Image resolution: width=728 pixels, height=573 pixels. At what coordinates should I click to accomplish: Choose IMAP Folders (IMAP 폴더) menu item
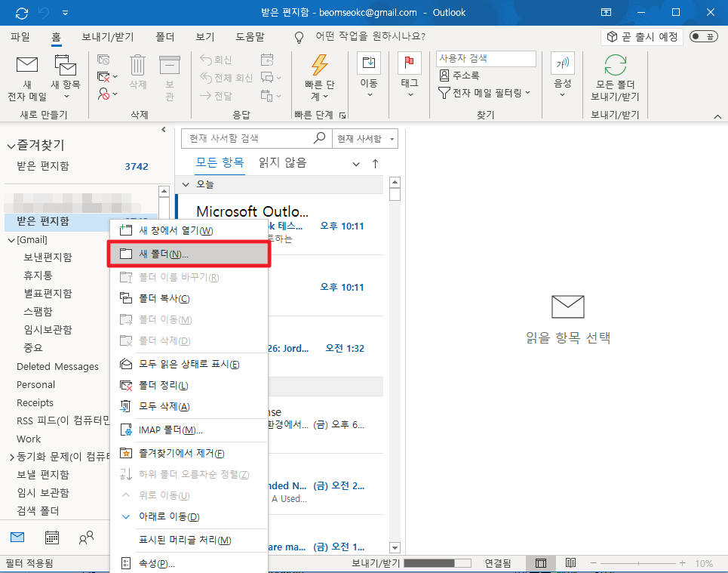[x=189, y=430]
